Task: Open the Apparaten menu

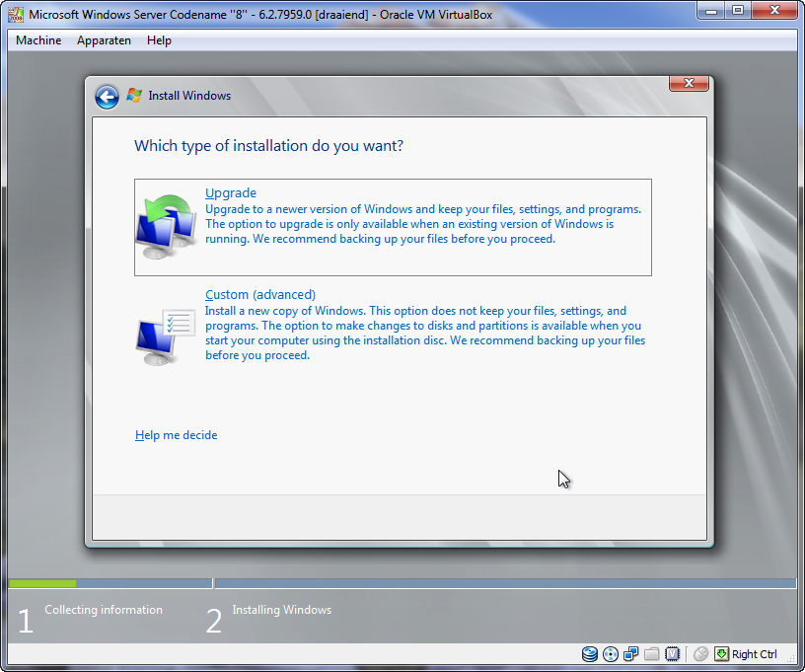Action: pyautogui.click(x=104, y=40)
